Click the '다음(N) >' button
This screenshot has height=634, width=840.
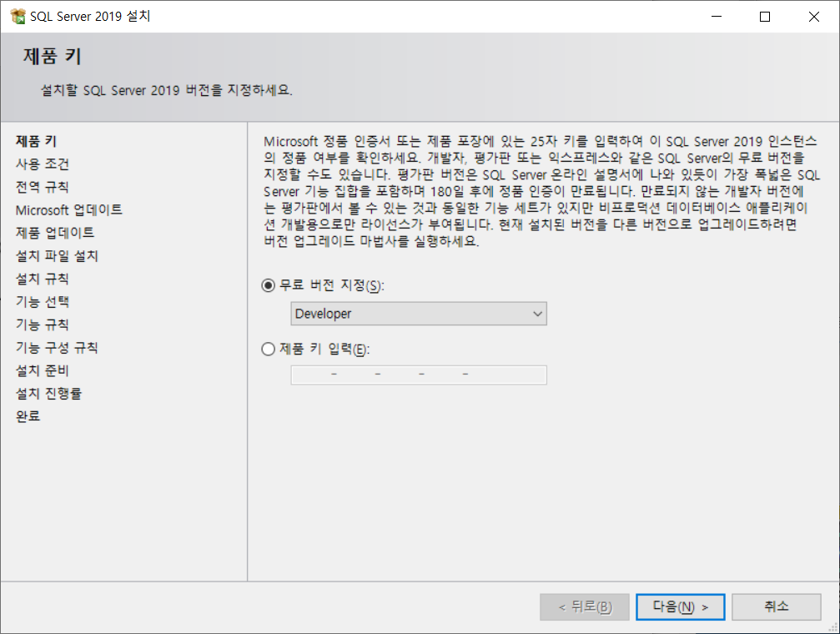tap(681, 606)
